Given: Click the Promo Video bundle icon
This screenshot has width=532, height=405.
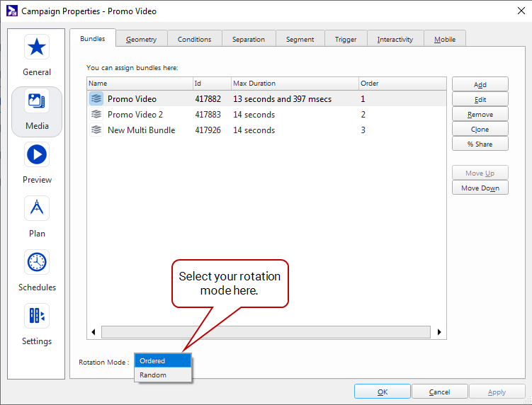Looking at the screenshot, I should click(96, 99).
